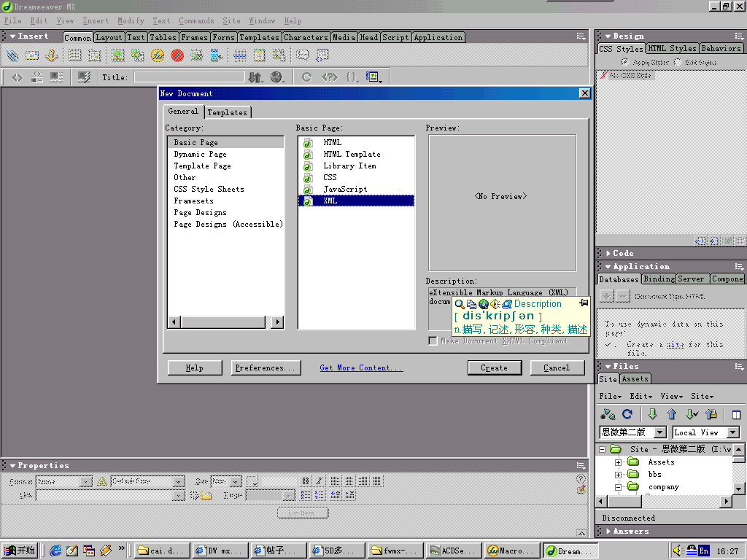Screen dimensions: 747x560
Task: Click the Put Files blue arrow
Action: click(672, 414)
